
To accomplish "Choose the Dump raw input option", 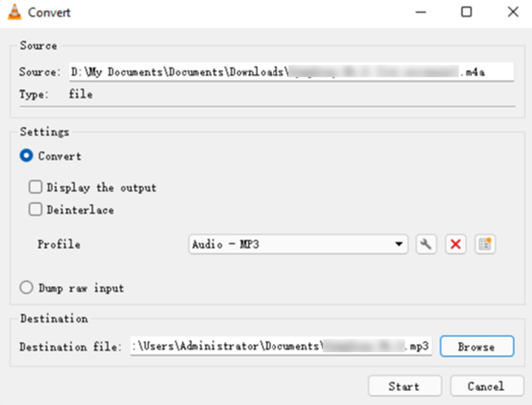I will 27,288.
